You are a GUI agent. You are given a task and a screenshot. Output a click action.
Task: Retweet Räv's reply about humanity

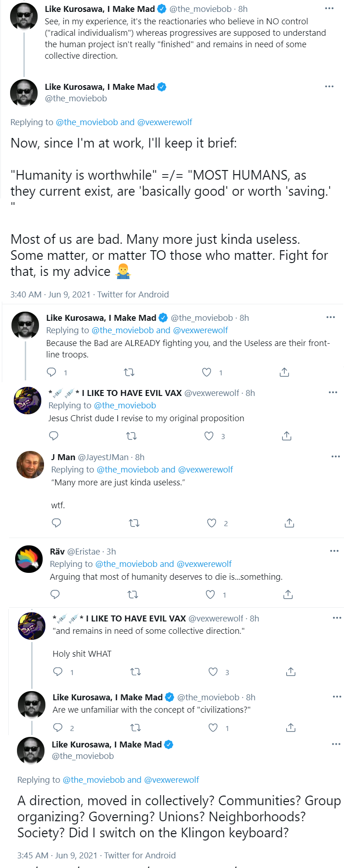point(133,594)
